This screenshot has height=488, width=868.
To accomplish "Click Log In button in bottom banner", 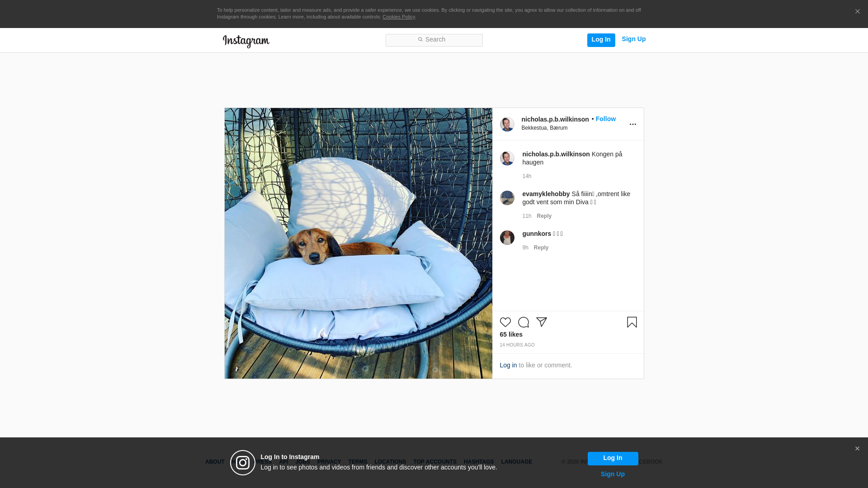I will coord(613,458).
